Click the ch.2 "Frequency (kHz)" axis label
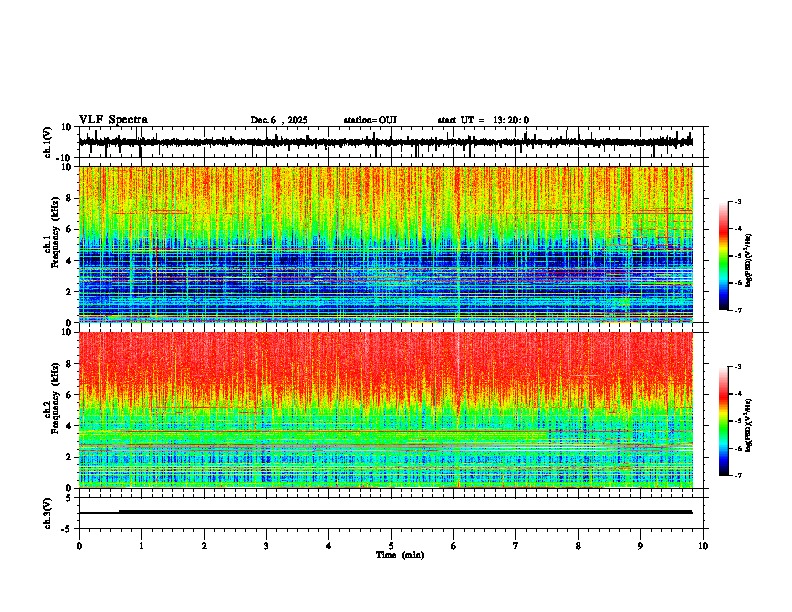Viewport: 792px width, 612px height. point(55,399)
